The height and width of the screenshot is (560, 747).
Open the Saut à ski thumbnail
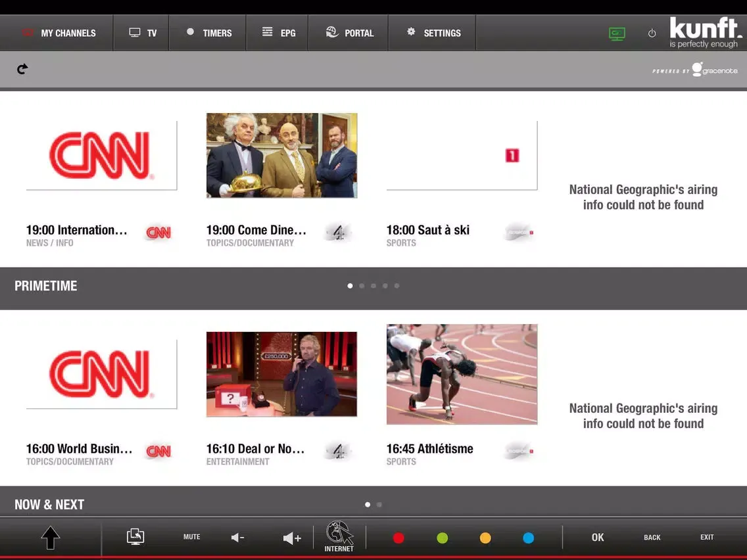(462, 155)
